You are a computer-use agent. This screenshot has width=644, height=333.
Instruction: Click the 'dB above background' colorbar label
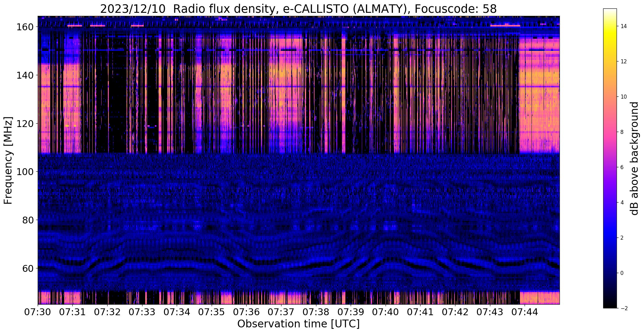coord(634,159)
